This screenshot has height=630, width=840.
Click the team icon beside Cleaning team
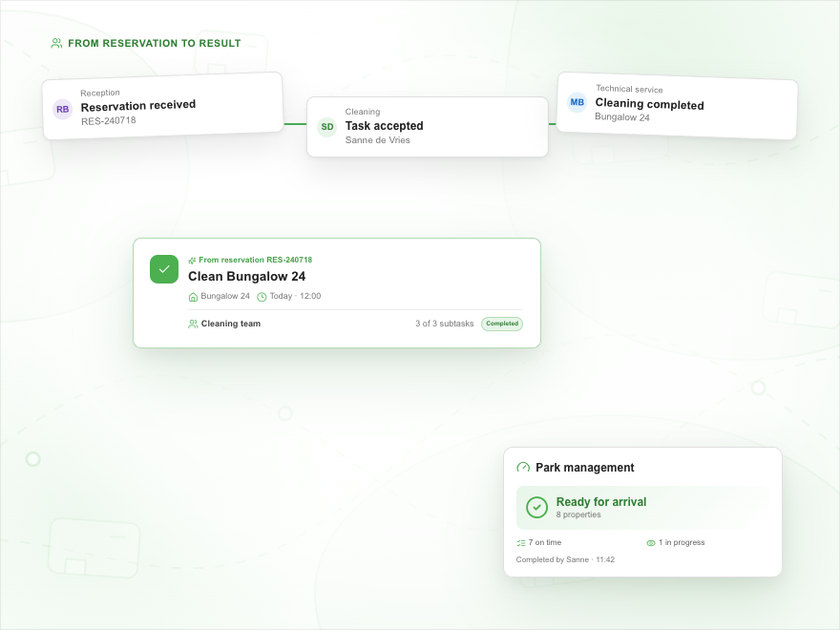[x=193, y=324]
